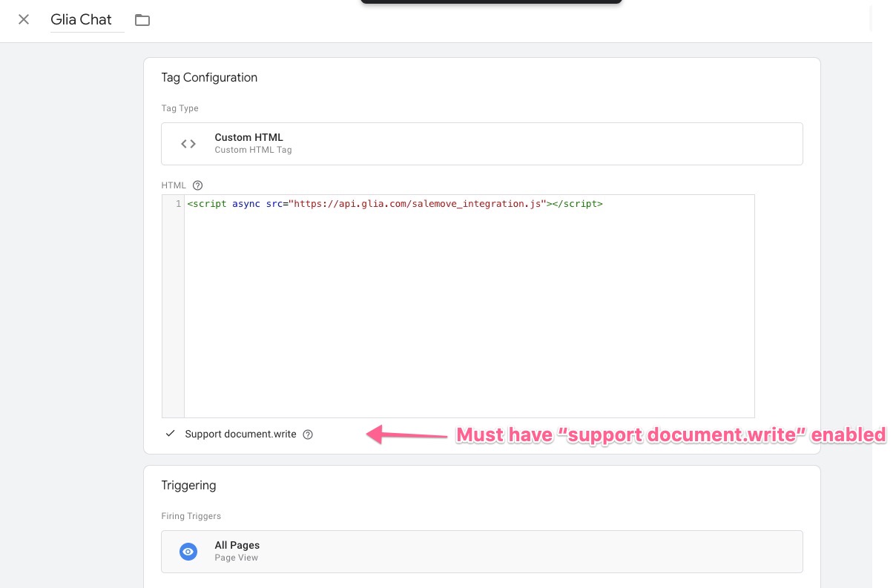896x588 pixels.
Task: Click the Custom HTML Tag subtitle
Action: [253, 150]
